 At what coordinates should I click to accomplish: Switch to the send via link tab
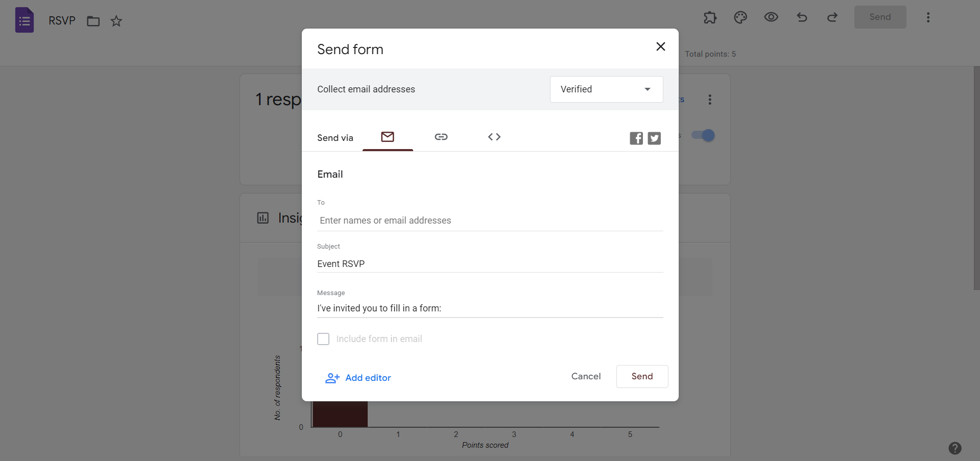click(441, 137)
